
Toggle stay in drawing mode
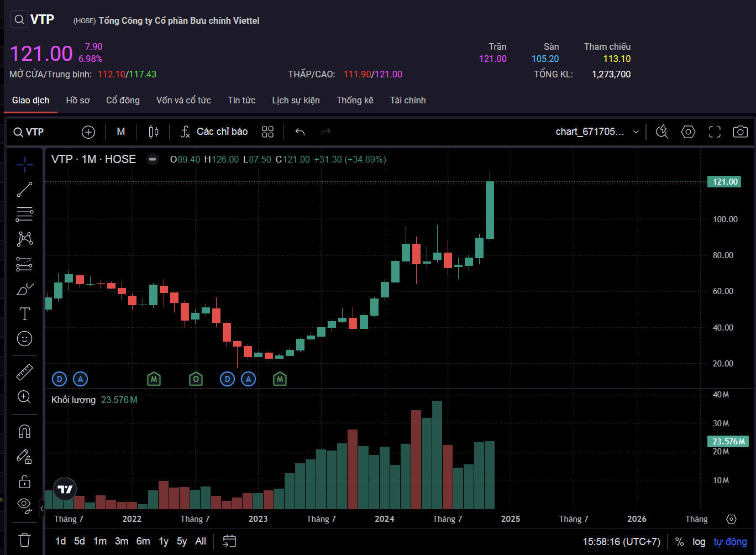click(x=24, y=457)
